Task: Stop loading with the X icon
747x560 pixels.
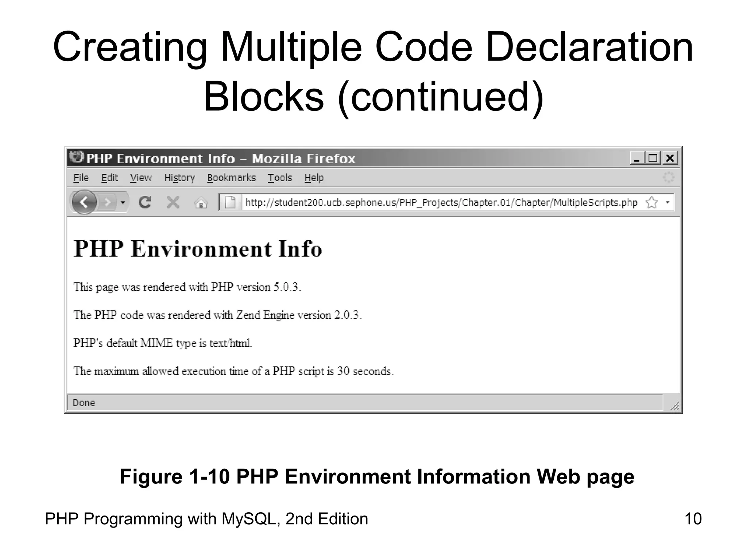Action: (x=173, y=202)
